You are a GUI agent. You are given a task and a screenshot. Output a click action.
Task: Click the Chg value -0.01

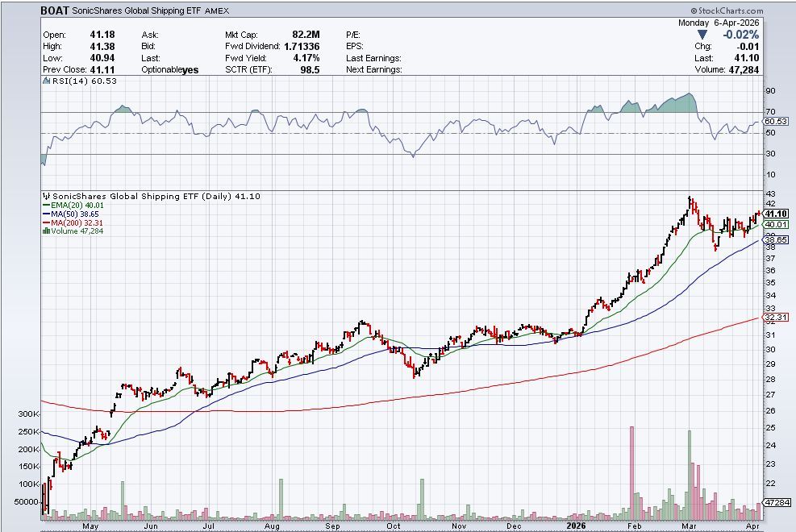pyautogui.click(x=748, y=46)
